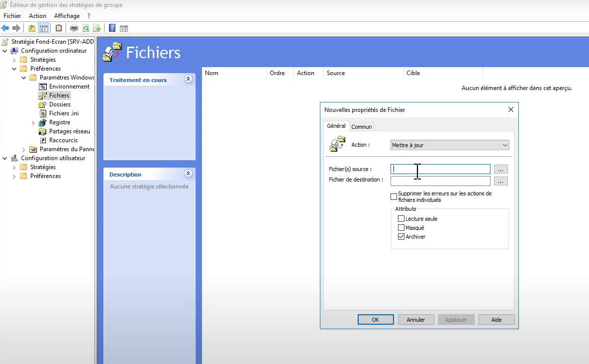The height and width of the screenshot is (364, 589).
Task: Open the ? help menu
Action: point(89,16)
